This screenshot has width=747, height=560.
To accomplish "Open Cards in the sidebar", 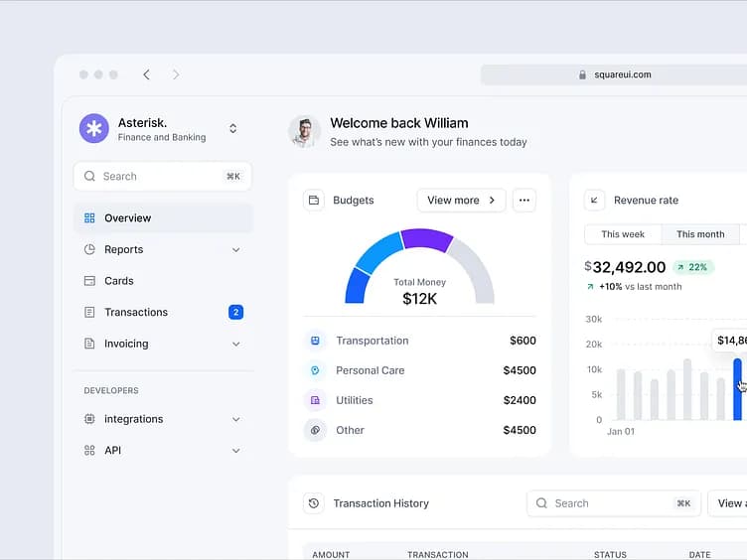I will click(163, 281).
